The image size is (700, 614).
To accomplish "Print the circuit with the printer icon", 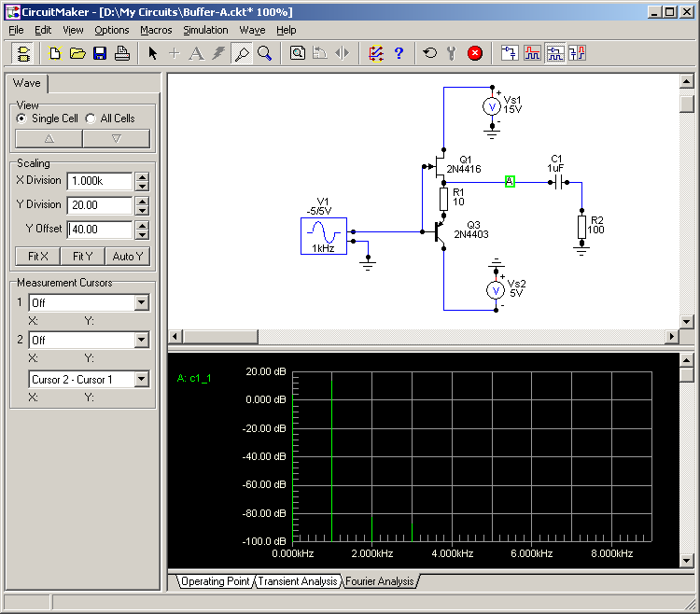I will coord(122,53).
